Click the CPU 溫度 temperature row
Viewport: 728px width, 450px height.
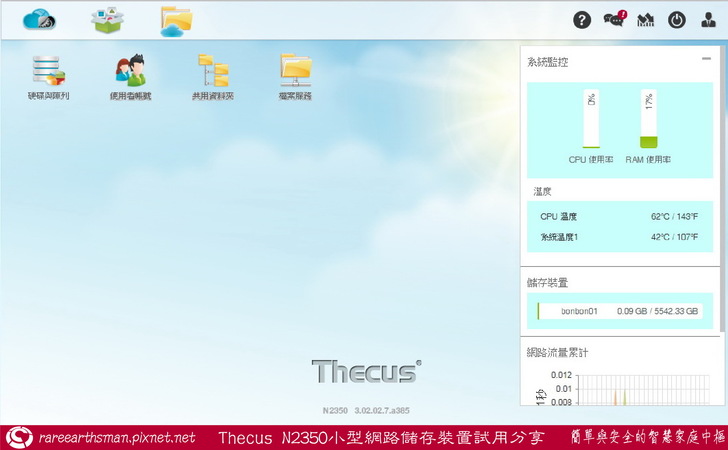(619, 216)
